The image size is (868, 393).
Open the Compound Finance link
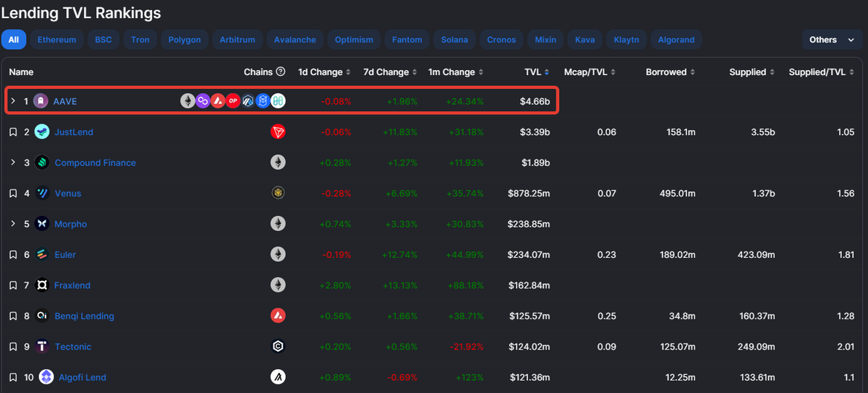coord(95,163)
